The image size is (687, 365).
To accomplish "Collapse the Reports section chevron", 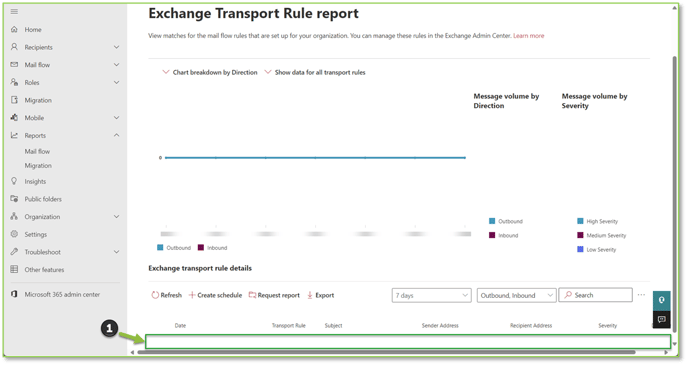I will click(117, 135).
